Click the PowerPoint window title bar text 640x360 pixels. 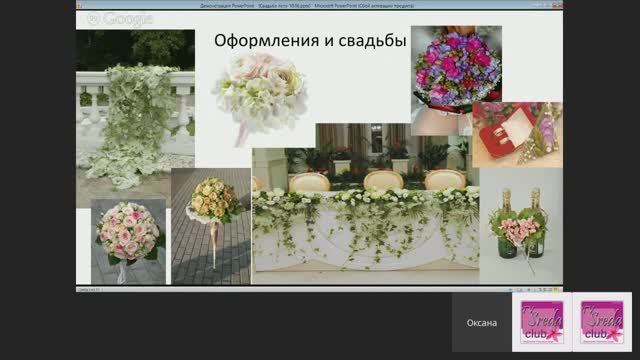click(x=307, y=6)
